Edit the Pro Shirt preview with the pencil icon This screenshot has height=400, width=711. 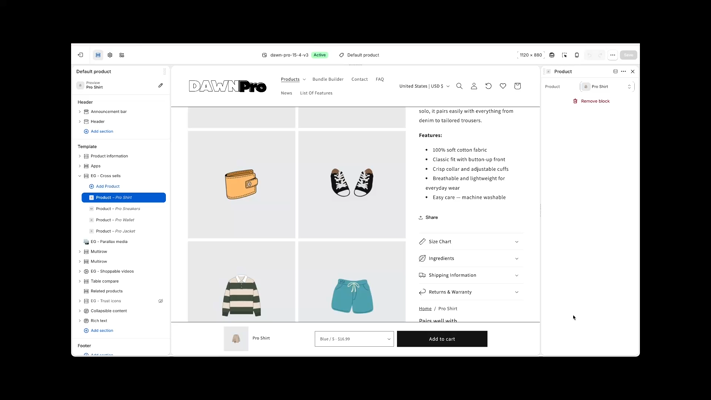click(x=161, y=85)
